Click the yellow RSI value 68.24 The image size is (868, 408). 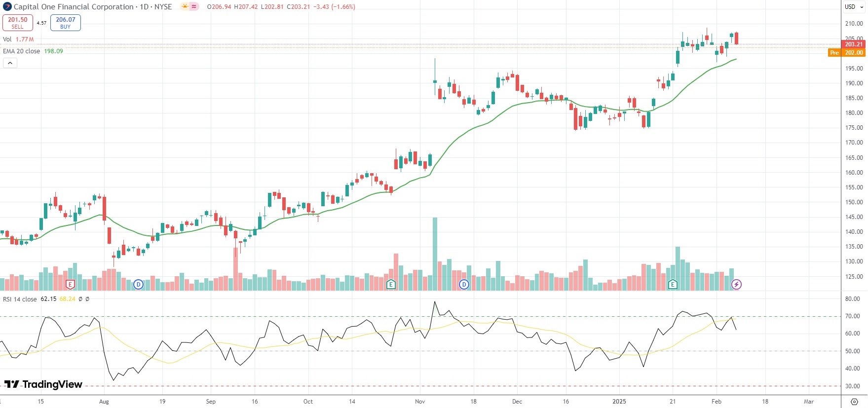tap(68, 299)
